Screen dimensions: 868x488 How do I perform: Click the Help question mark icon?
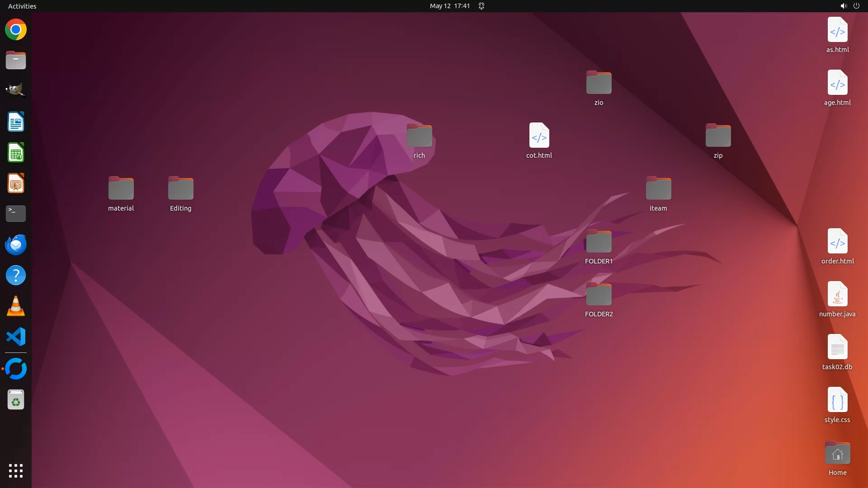[16, 275]
